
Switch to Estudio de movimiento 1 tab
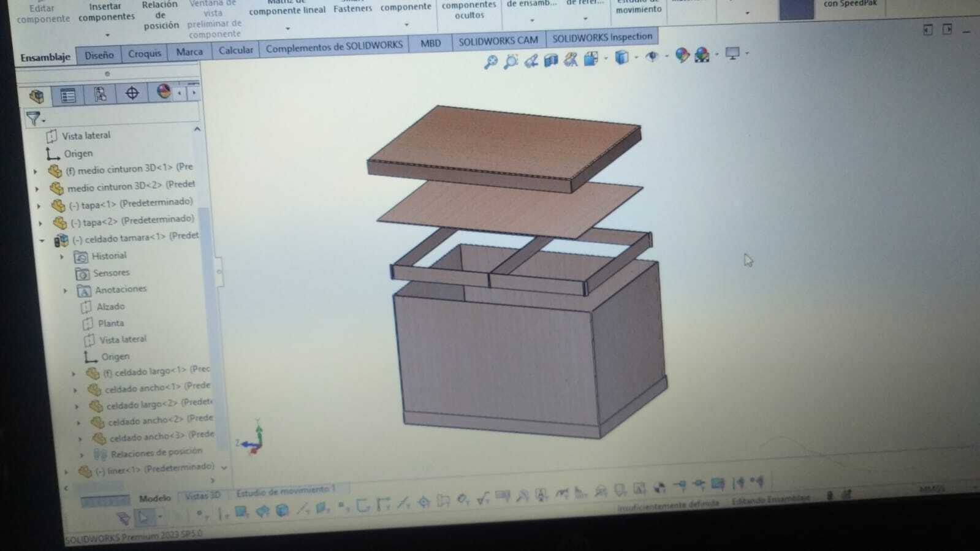286,491
